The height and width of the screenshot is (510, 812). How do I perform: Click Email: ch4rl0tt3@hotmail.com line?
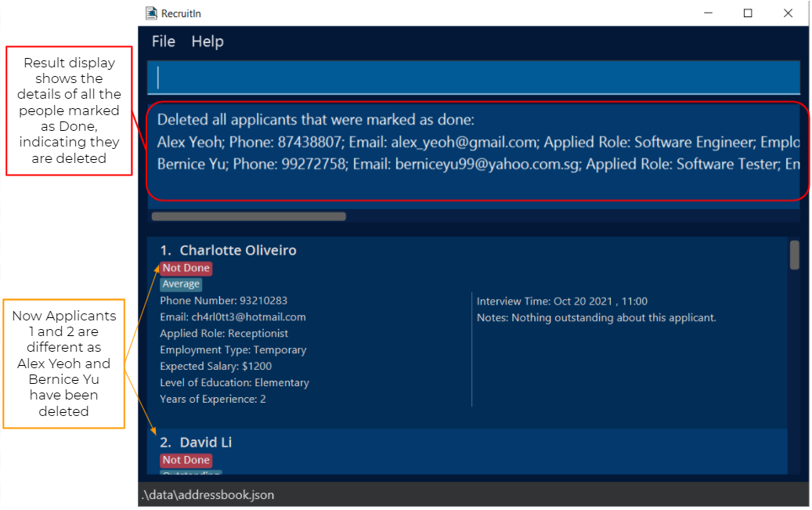coord(233,317)
